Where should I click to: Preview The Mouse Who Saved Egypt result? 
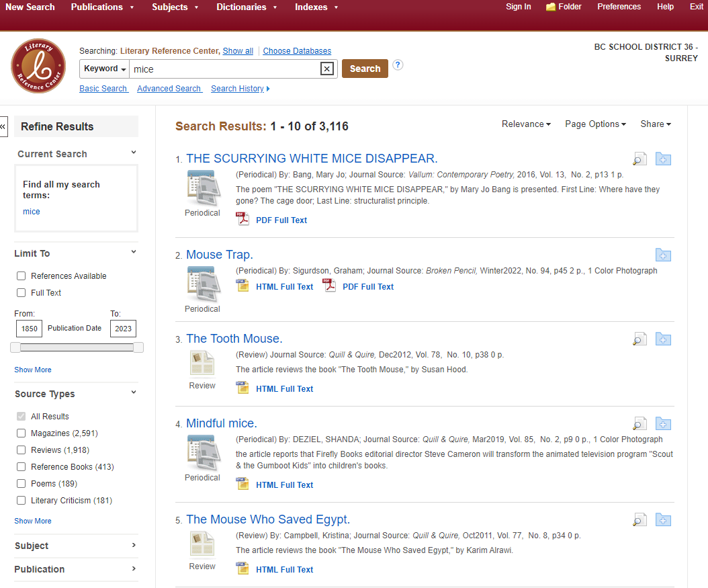click(639, 520)
